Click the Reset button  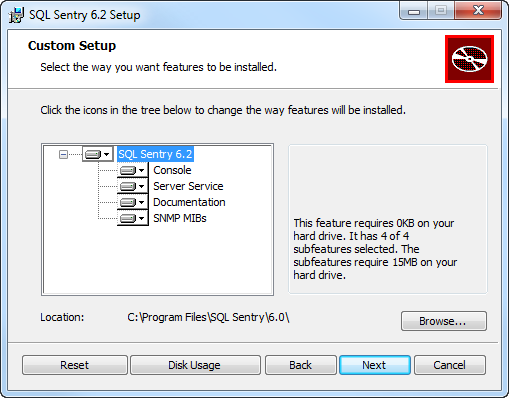point(75,365)
